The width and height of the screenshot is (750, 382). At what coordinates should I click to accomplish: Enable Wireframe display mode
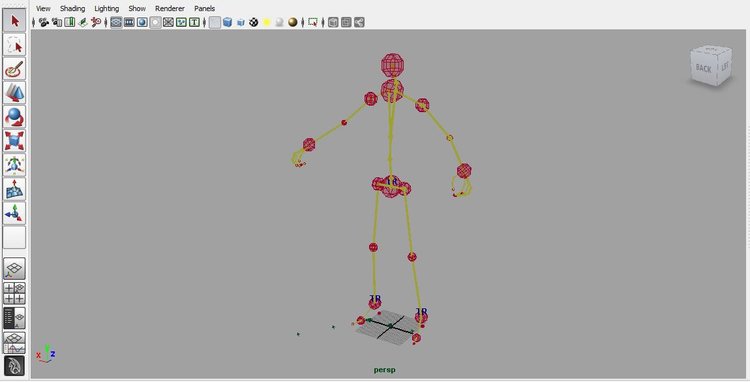[x=215, y=22]
